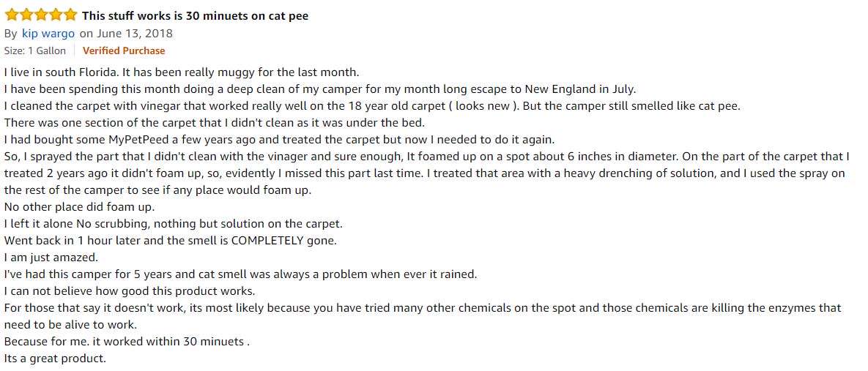The image size is (868, 371).
Task: Click the first star of the rating
Action: click(11, 15)
